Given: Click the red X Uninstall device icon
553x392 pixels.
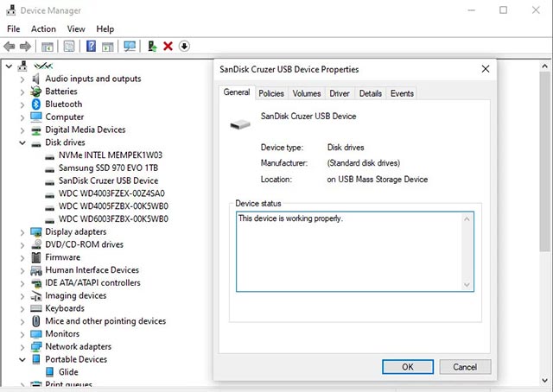Looking at the screenshot, I should (168, 46).
